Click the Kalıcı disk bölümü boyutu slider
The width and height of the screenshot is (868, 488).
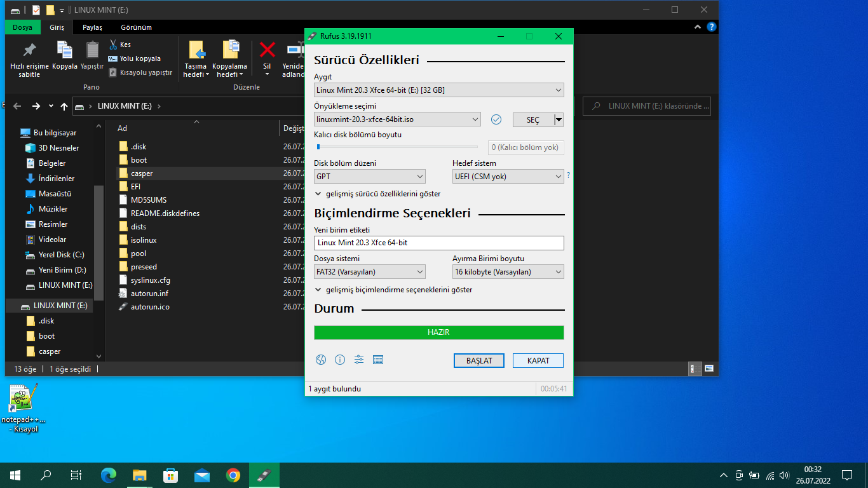[x=398, y=147]
